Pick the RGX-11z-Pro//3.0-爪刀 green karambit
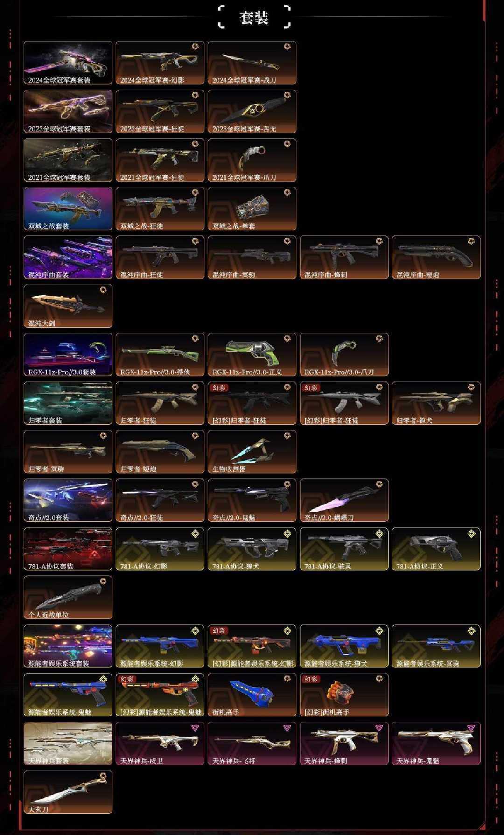 pyautogui.click(x=344, y=354)
